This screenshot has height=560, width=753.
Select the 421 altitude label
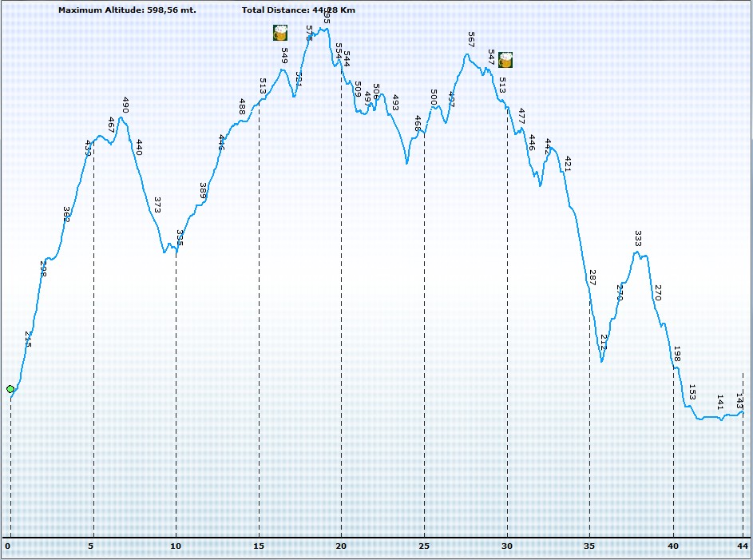click(568, 164)
